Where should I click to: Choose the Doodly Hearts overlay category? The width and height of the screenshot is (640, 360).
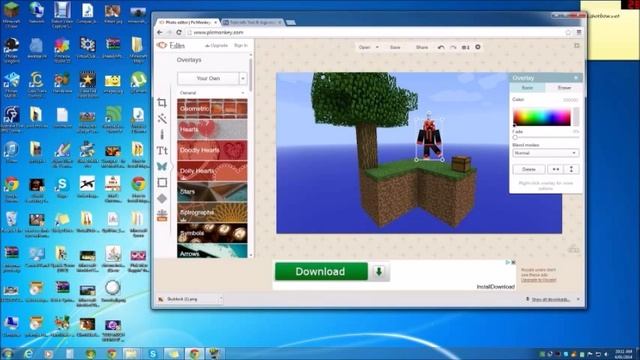[x=212, y=150]
